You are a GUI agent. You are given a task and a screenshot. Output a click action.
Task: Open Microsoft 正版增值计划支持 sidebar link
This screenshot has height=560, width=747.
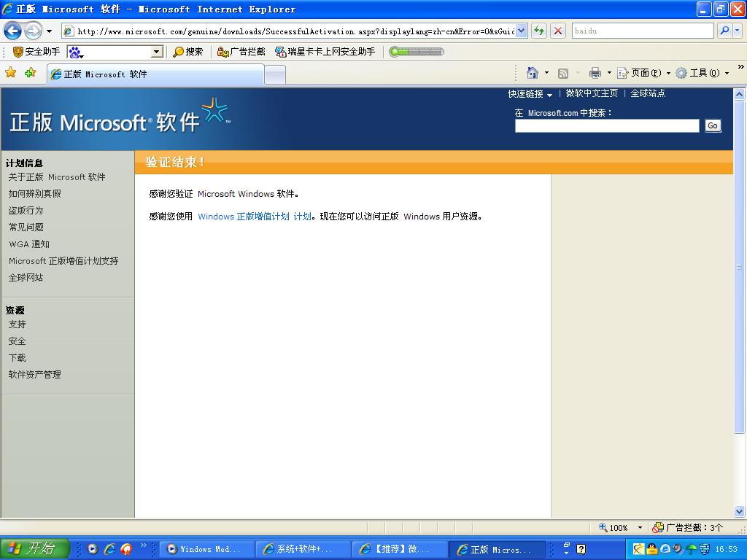(63, 261)
